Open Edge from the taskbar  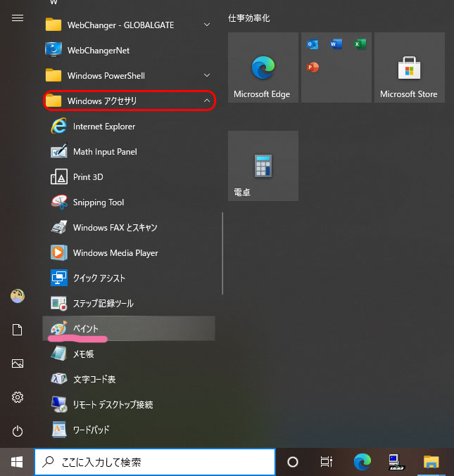pyautogui.click(x=362, y=462)
